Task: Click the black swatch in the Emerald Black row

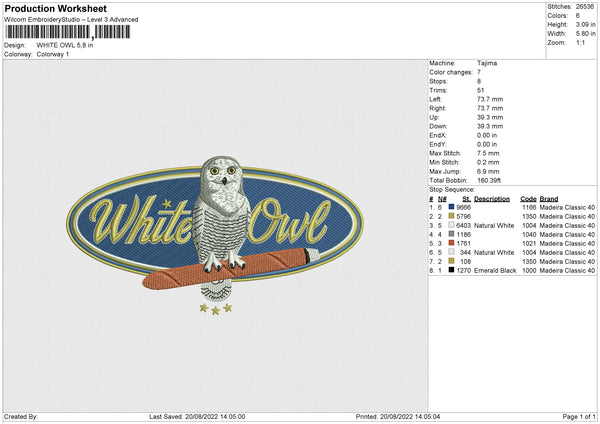Action: click(x=451, y=270)
